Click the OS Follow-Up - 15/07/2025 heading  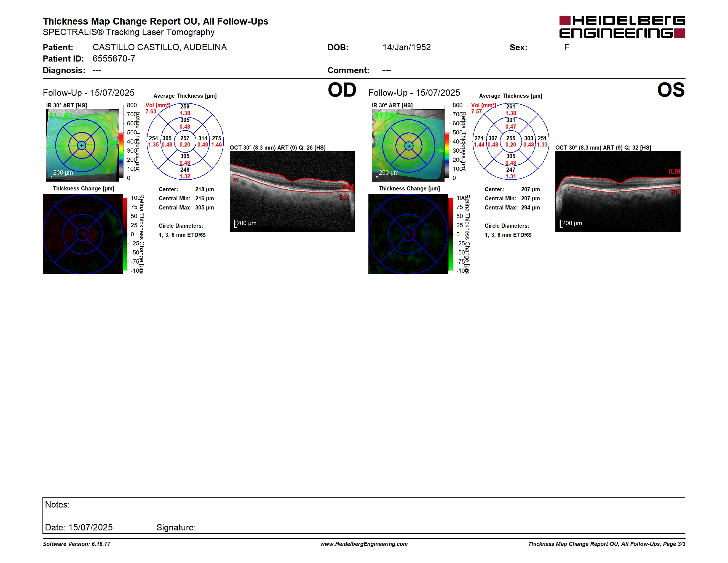coord(414,93)
